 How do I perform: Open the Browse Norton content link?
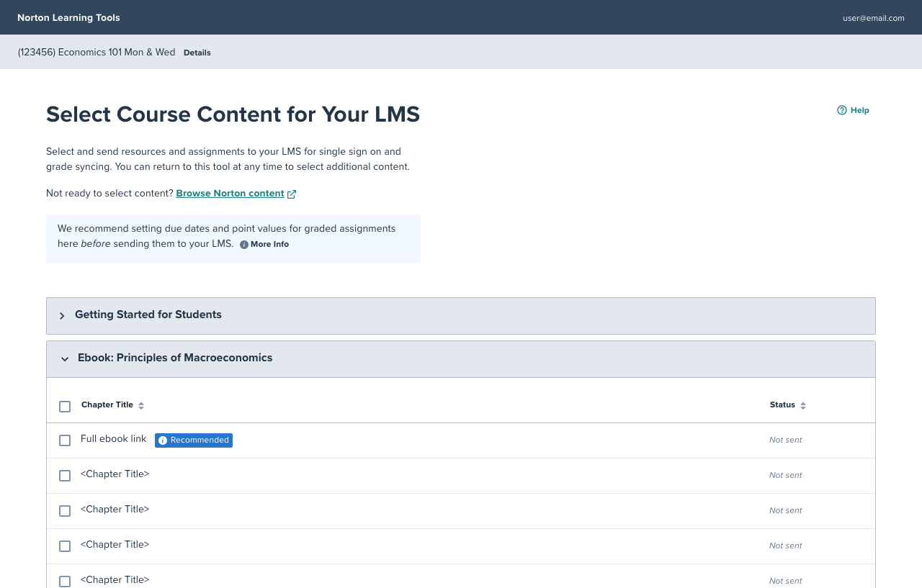coord(230,193)
